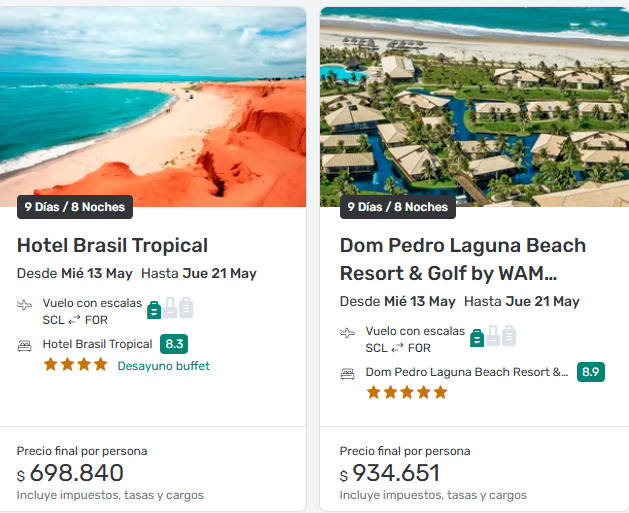Screen dimensions: 629x513
Task: Click SCL to FOR route in first card
Action: (x=75, y=320)
